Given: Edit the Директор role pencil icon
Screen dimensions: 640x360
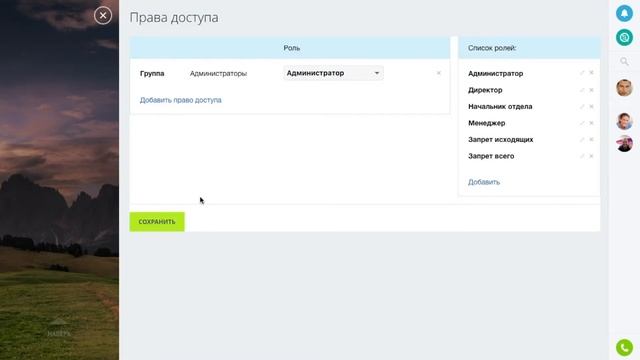Looking at the screenshot, I should click(x=582, y=90).
